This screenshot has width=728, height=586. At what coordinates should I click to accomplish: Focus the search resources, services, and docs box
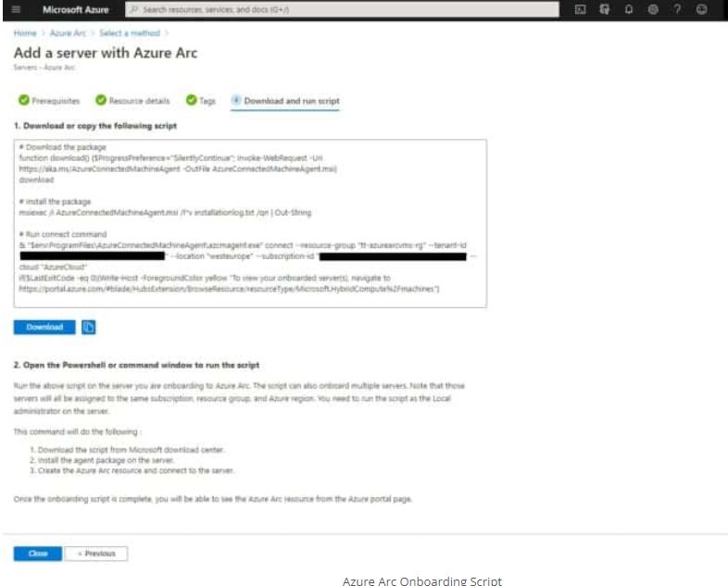[343, 9]
